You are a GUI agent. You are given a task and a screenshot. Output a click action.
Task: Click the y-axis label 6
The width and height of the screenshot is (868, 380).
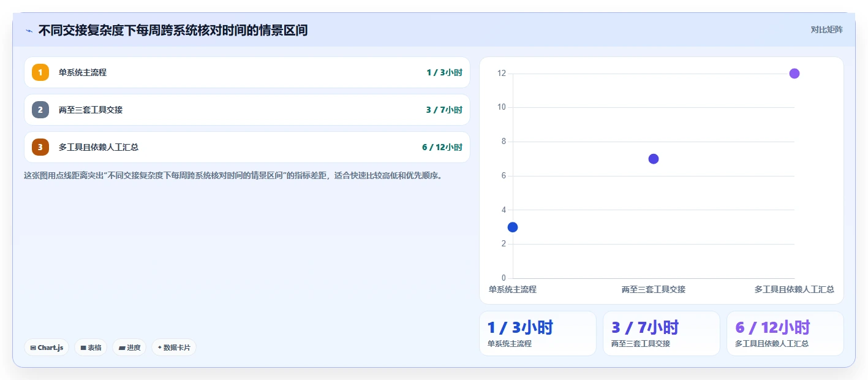pos(504,176)
